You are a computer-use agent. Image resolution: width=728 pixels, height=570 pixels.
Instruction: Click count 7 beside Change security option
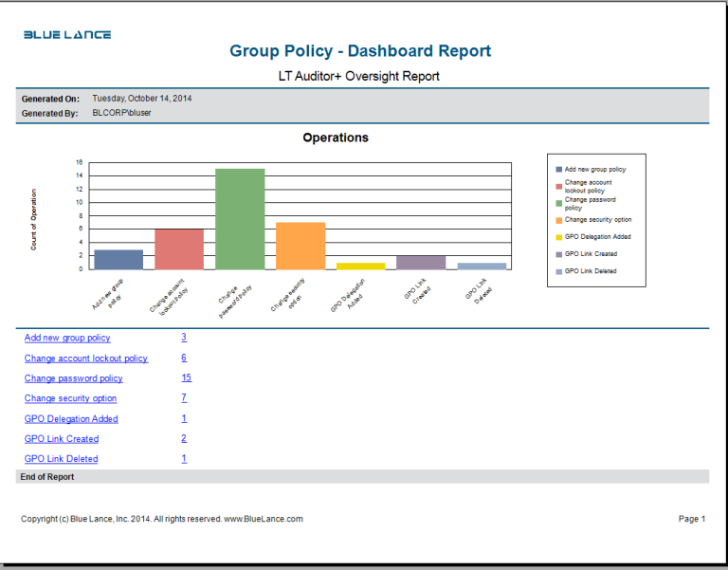(184, 398)
